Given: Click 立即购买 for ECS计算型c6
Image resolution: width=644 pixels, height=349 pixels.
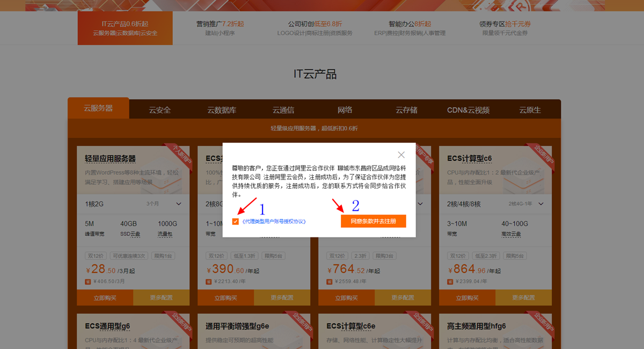Looking at the screenshot, I should coord(467,298).
